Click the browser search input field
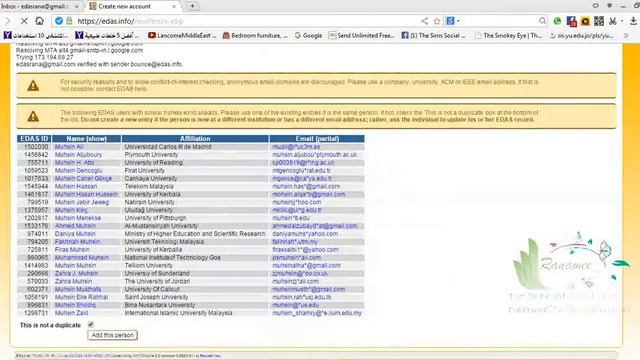 pos(500,21)
